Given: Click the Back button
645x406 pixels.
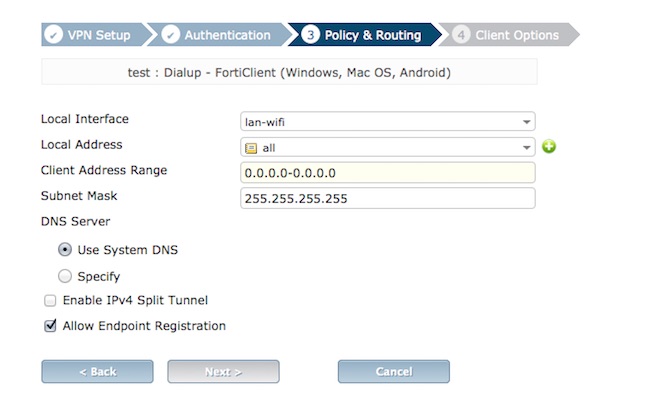Looking at the screenshot, I should point(97,372).
